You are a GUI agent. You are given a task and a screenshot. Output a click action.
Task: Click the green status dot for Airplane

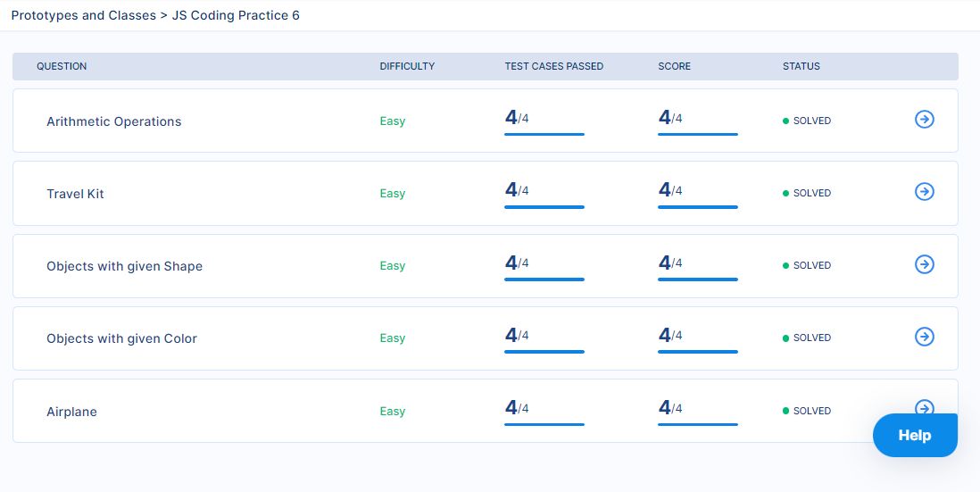785,412
